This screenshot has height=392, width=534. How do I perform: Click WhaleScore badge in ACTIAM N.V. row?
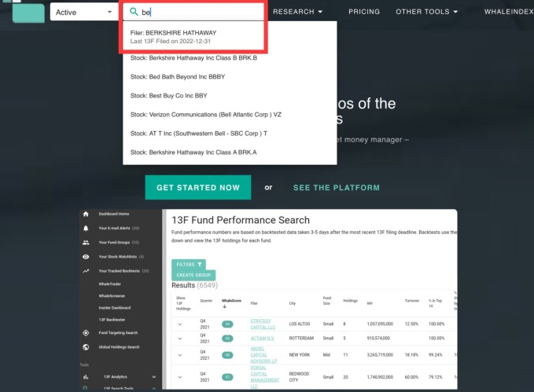[227, 339]
